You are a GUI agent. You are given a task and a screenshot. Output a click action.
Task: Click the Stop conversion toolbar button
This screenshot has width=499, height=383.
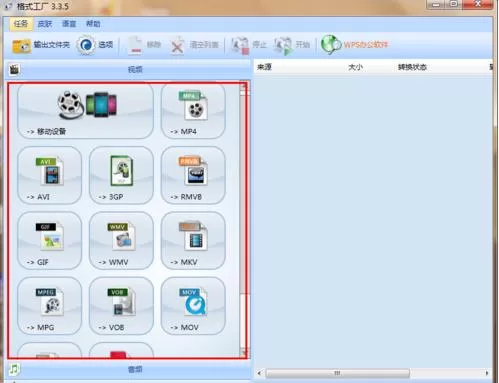click(249, 45)
